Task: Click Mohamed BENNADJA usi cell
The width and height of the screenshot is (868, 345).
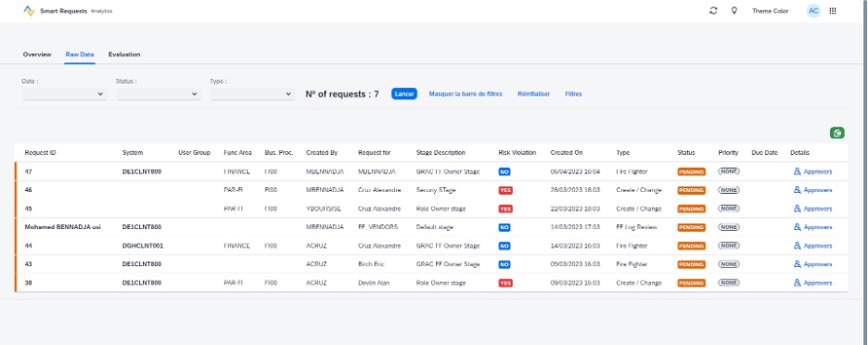Action: point(62,227)
